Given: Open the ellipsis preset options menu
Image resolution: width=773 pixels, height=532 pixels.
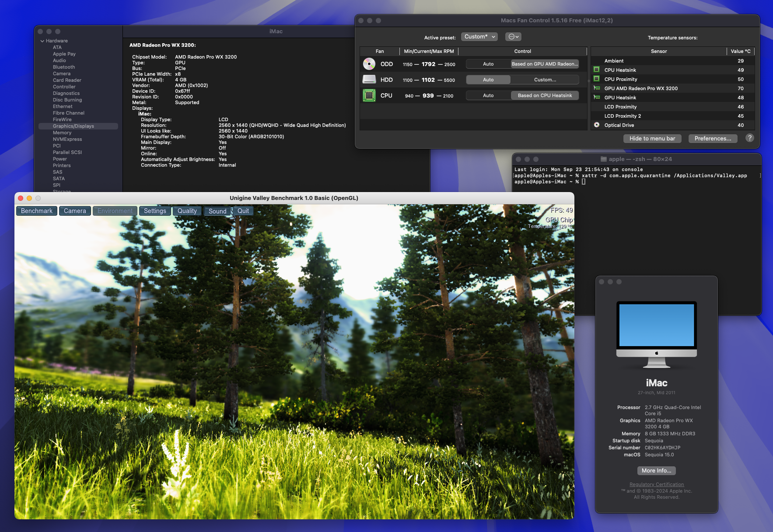Looking at the screenshot, I should coord(513,37).
